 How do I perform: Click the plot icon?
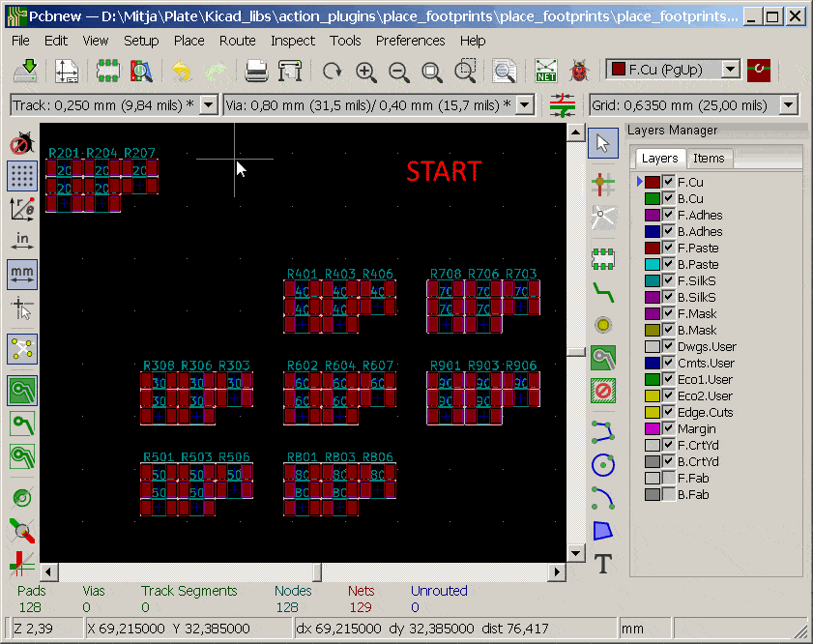(289, 71)
